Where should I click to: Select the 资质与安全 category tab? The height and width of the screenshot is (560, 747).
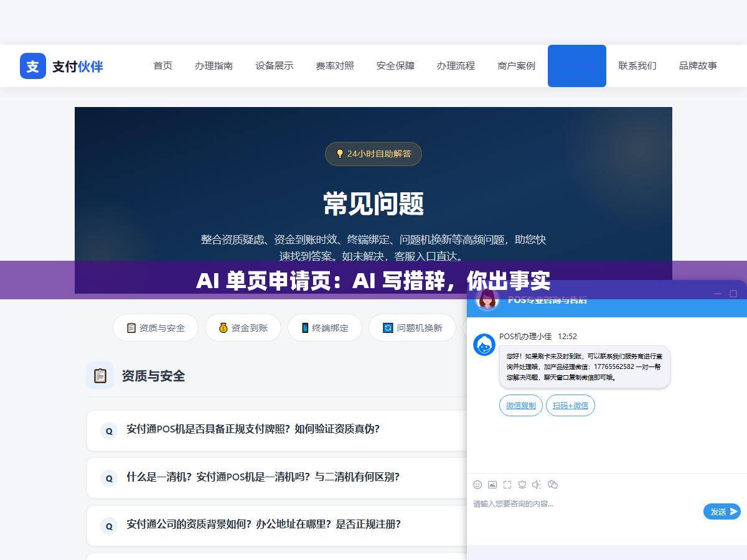coord(156,328)
